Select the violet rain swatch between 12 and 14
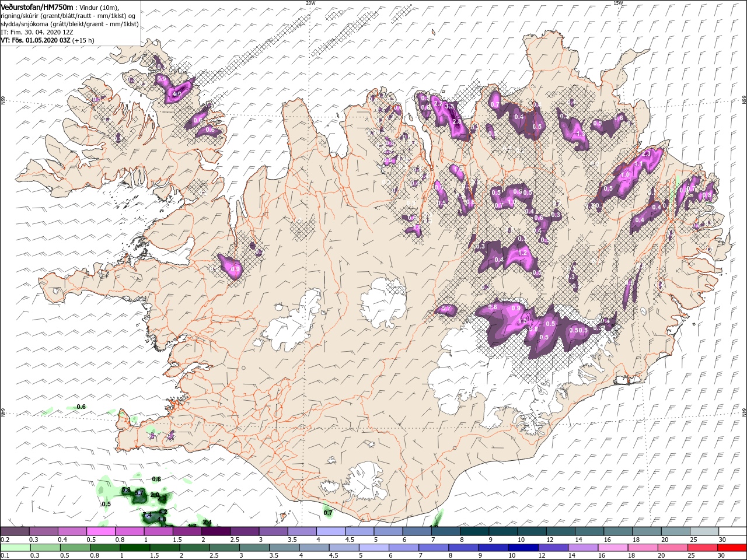Screen dimensions: 747x560 coord(553,548)
